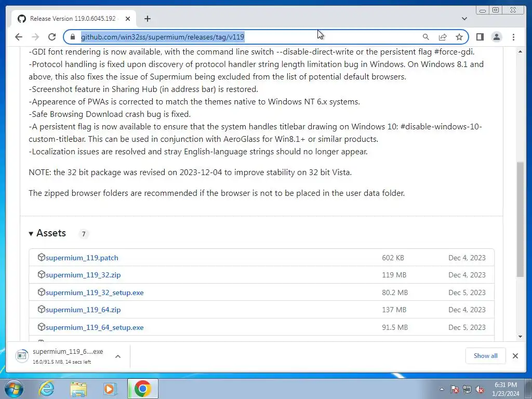Open the clock showing 6:31 PM

tap(506, 389)
